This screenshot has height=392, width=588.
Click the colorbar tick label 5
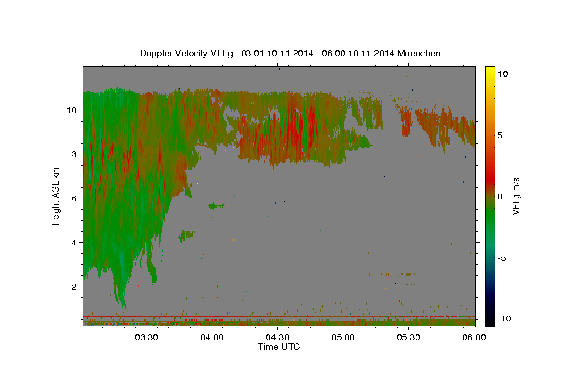500,135
